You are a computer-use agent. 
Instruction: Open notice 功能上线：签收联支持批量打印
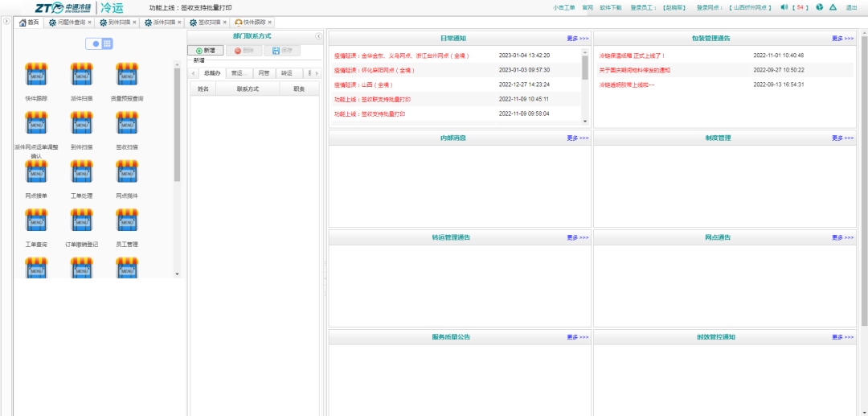(372, 99)
